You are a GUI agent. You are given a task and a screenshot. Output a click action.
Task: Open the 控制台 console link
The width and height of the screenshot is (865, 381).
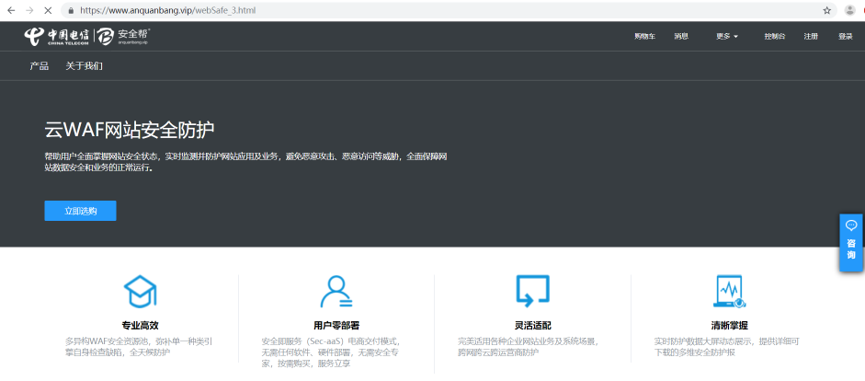click(775, 36)
